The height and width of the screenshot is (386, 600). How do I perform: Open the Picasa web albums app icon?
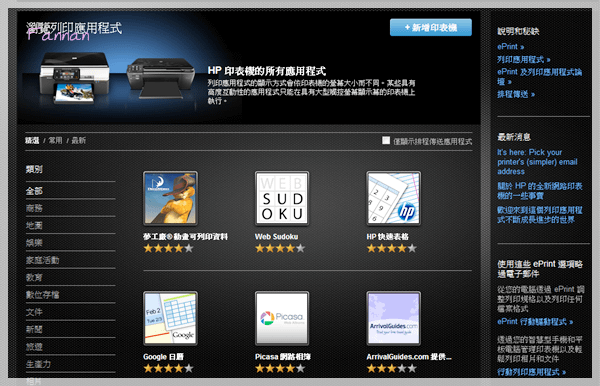(282, 318)
